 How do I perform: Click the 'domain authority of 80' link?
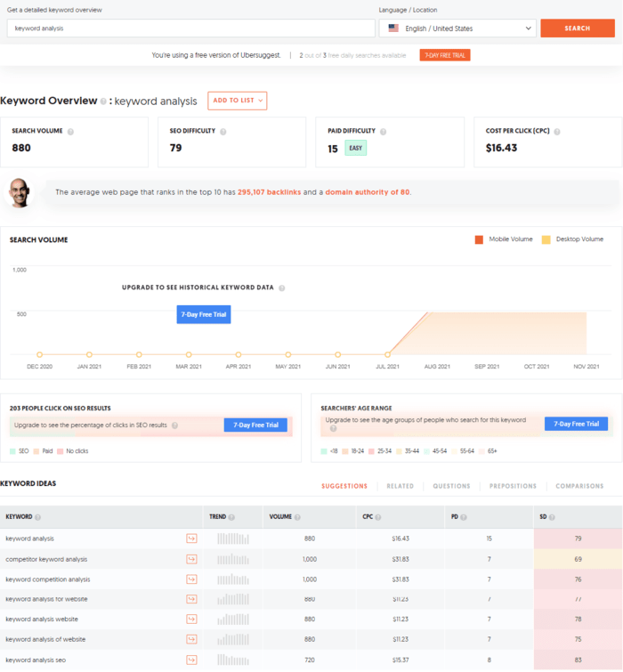tap(368, 192)
